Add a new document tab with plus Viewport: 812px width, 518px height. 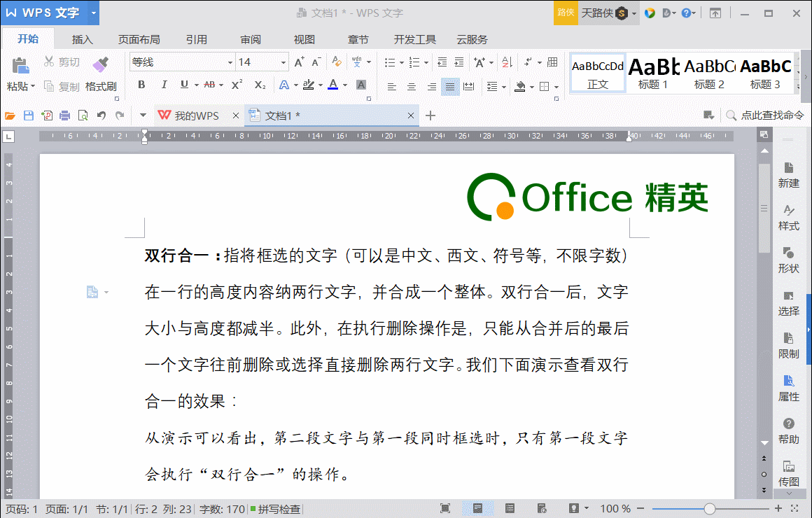pos(430,115)
